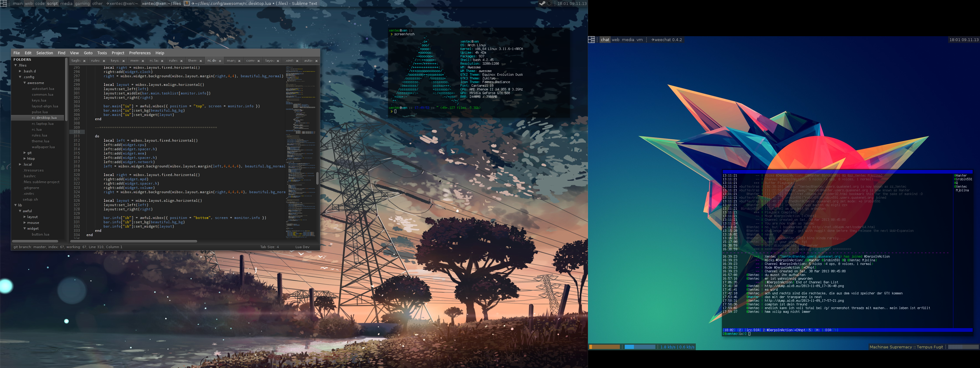This screenshot has height=368, width=980.
Task: Click the editor horizontal scrollbar
Action: [134, 241]
